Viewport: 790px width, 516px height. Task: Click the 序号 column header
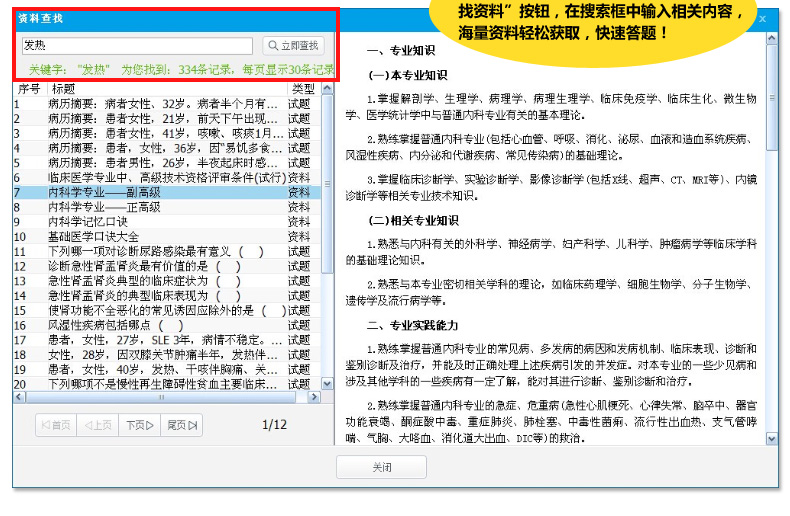(29, 89)
